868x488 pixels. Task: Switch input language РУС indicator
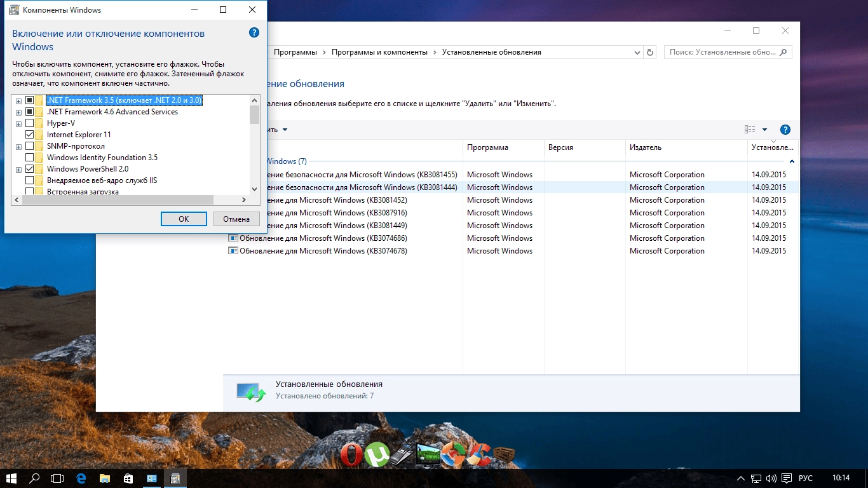point(806,478)
